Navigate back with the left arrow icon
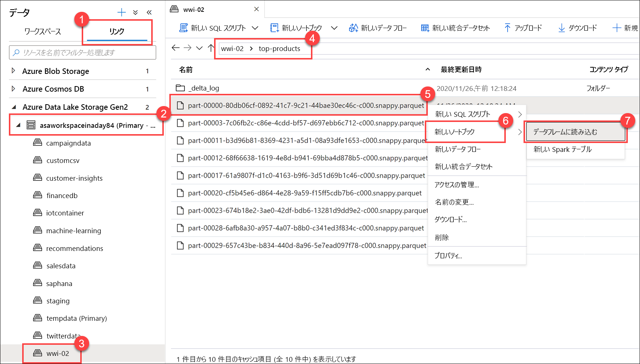This screenshot has height=364, width=640. pyautogui.click(x=176, y=48)
